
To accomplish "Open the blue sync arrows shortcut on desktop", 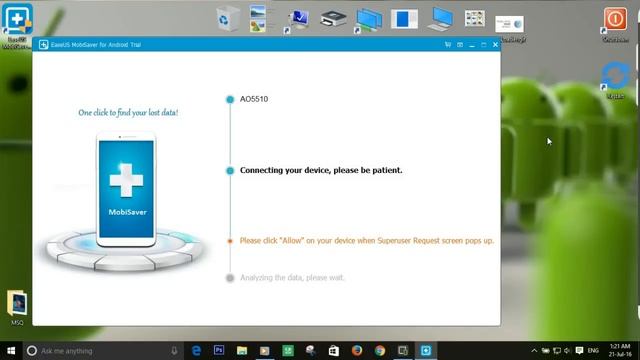I will [615, 80].
